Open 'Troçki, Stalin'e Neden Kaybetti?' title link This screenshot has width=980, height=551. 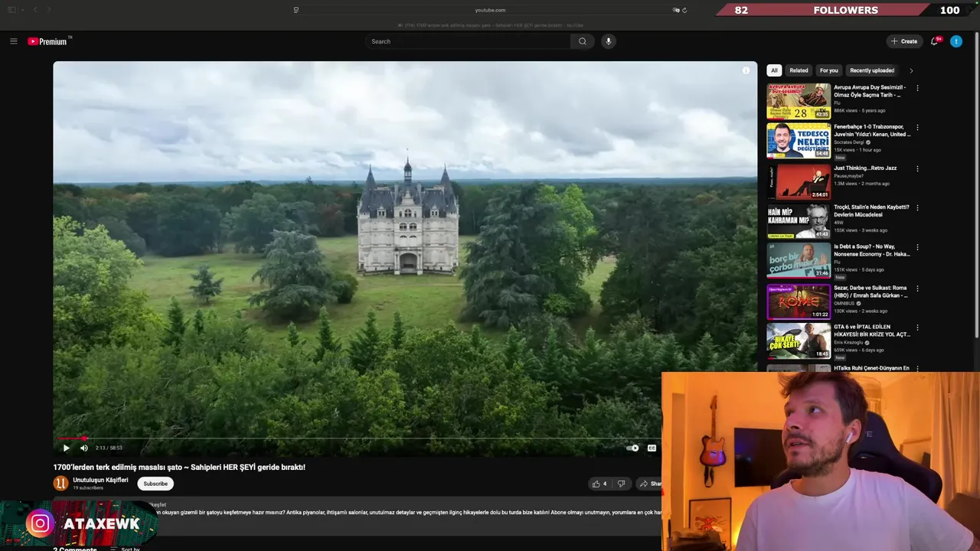(x=871, y=210)
